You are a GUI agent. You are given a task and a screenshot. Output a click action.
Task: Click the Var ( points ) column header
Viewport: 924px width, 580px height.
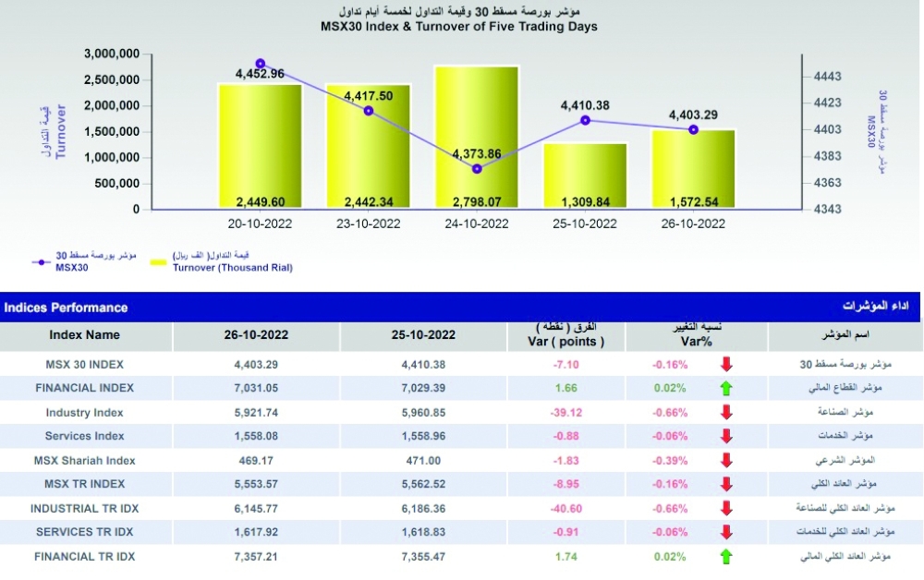[x=568, y=341]
